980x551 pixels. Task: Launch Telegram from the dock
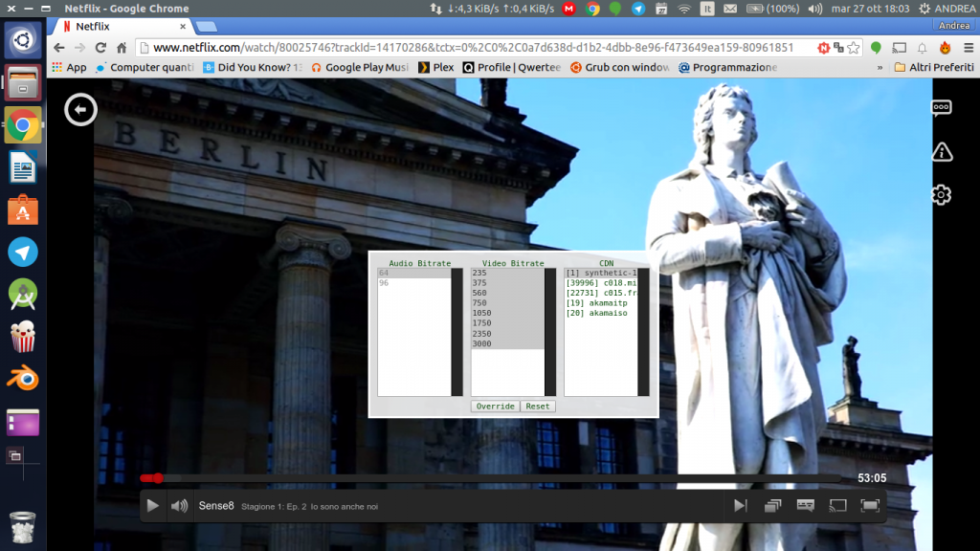tap(23, 253)
